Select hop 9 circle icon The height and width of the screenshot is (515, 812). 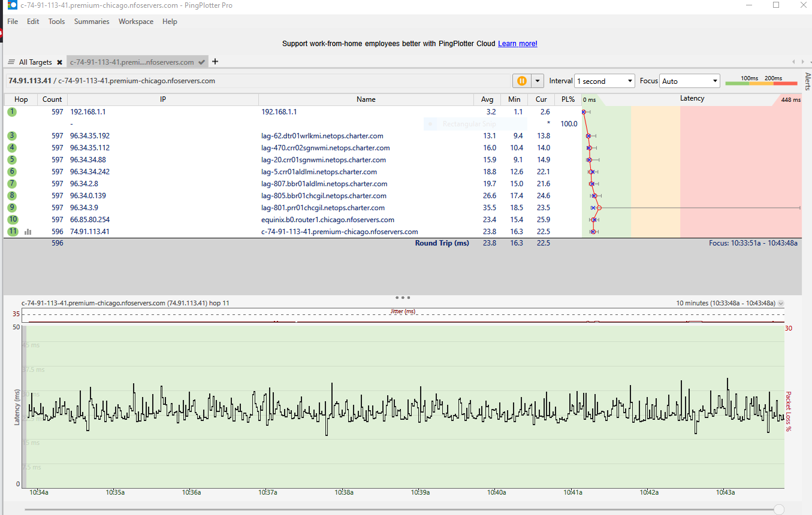[12, 208]
